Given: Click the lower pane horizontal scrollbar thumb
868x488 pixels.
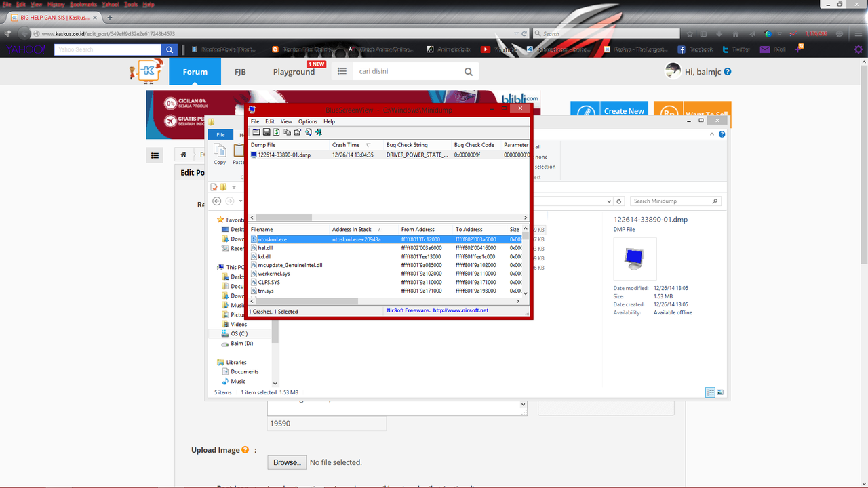Looking at the screenshot, I should coord(307,301).
